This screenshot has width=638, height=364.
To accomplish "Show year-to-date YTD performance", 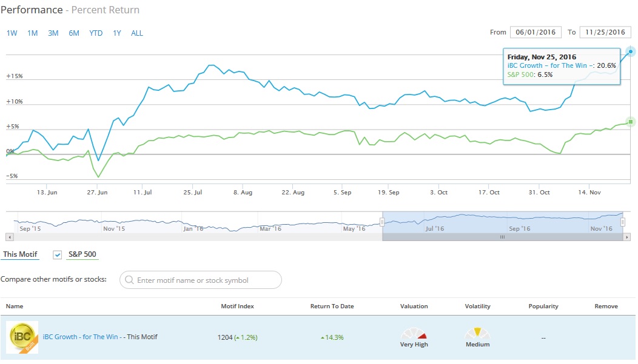I will [x=96, y=33].
